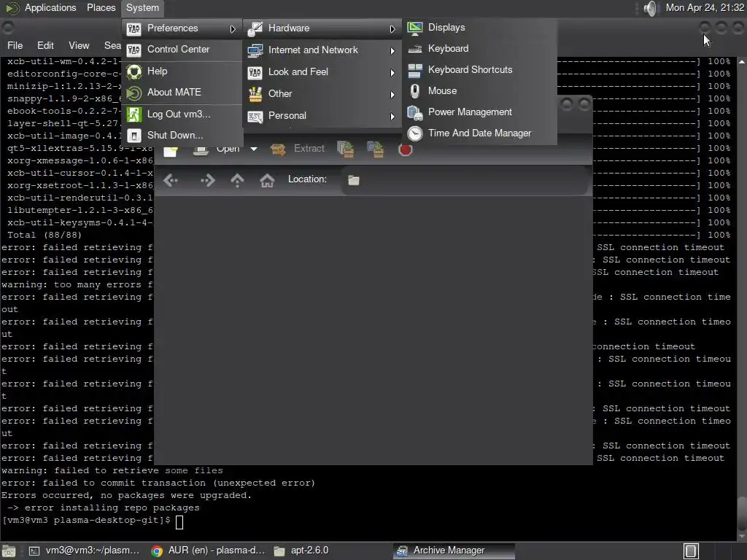Open the Places menu
Screen dimensions: 747x560
tap(101, 7)
